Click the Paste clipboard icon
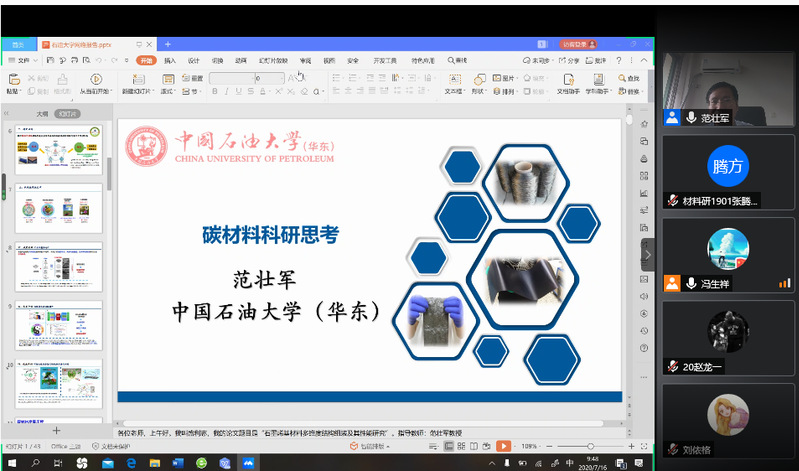Screen dimensions: 799x471 [14, 79]
